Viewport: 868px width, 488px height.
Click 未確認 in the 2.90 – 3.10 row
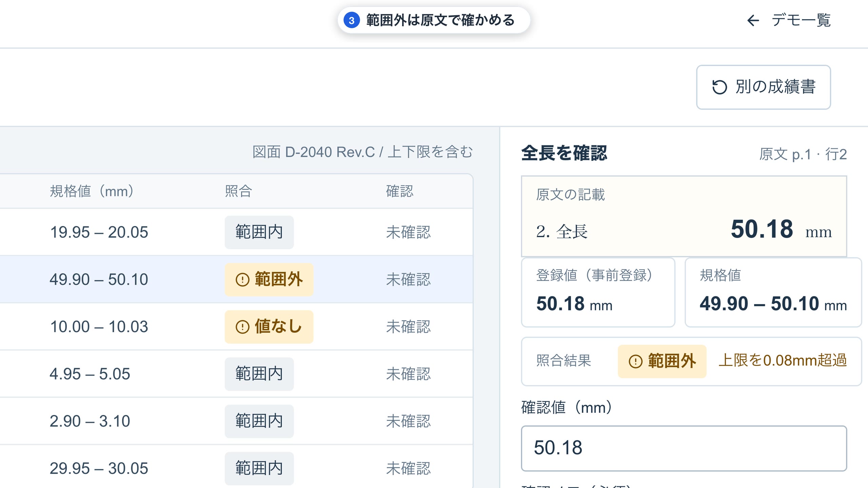(x=408, y=421)
